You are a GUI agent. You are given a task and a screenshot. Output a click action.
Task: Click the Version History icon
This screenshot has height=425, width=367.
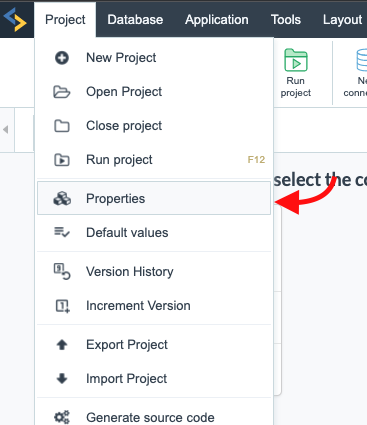coord(62,271)
